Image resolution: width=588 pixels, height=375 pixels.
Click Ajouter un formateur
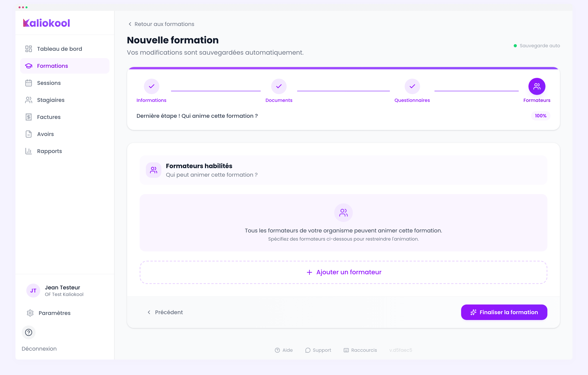click(x=343, y=272)
